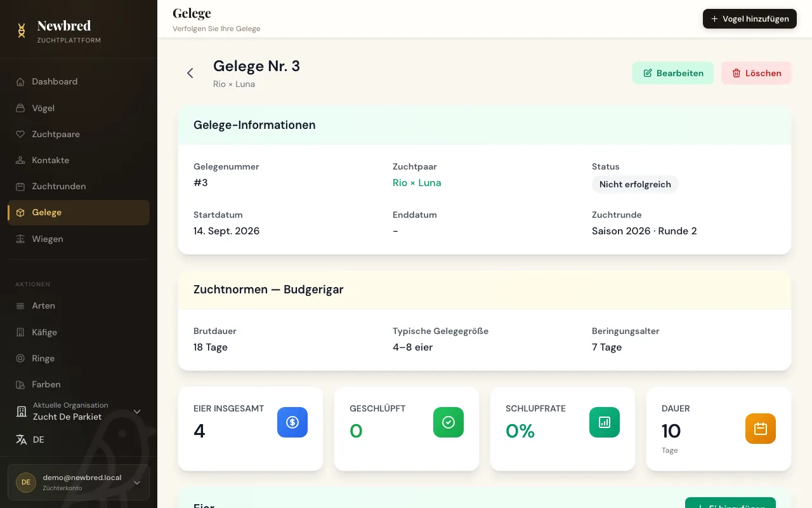Click the list icon beside Arten
Image resolution: width=812 pixels, height=508 pixels.
point(20,306)
